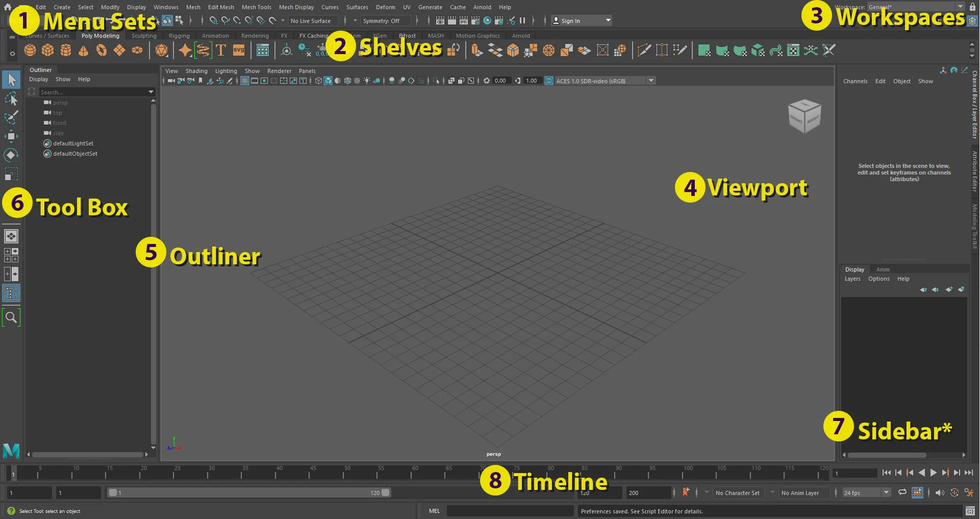
Task: Switch to the Rigging shelf tab
Action: coord(179,36)
